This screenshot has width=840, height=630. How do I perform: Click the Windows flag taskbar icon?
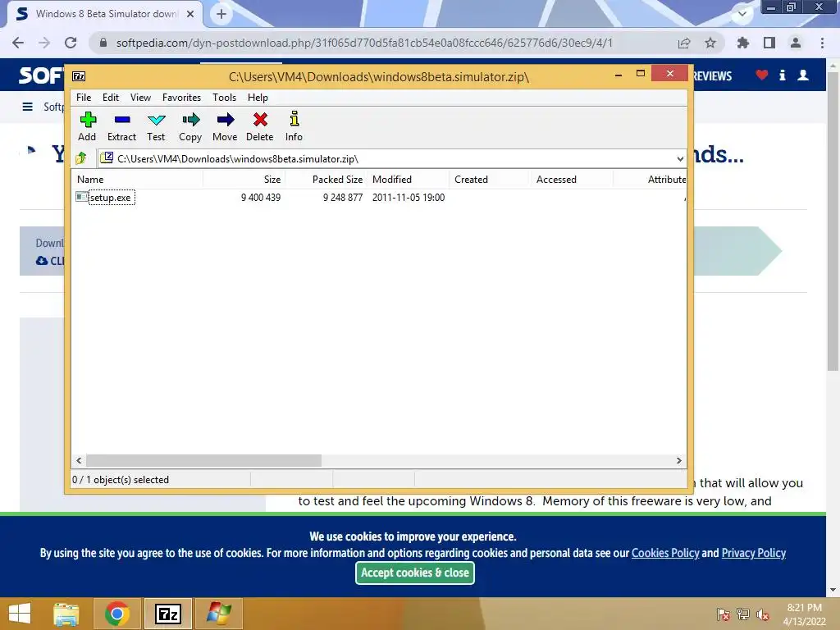pos(219,614)
